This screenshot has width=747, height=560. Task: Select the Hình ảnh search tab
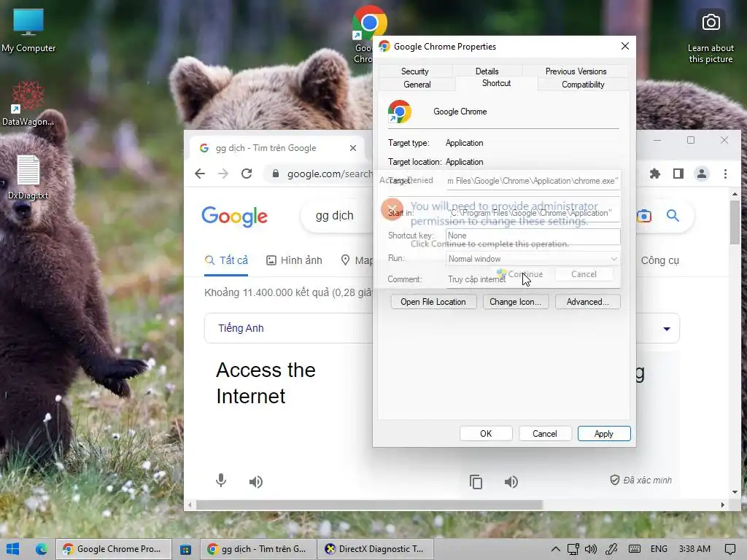[x=294, y=260]
